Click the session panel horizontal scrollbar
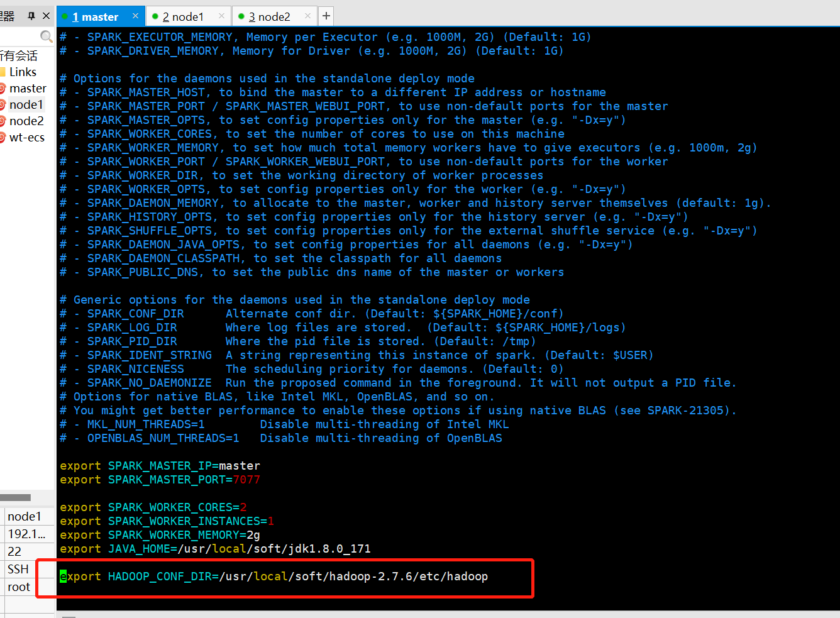Image resolution: width=840 pixels, height=618 pixels. tap(16, 497)
